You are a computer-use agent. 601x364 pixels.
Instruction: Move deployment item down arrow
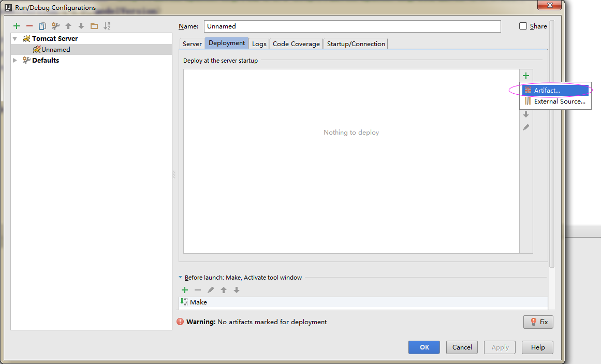coord(526,114)
